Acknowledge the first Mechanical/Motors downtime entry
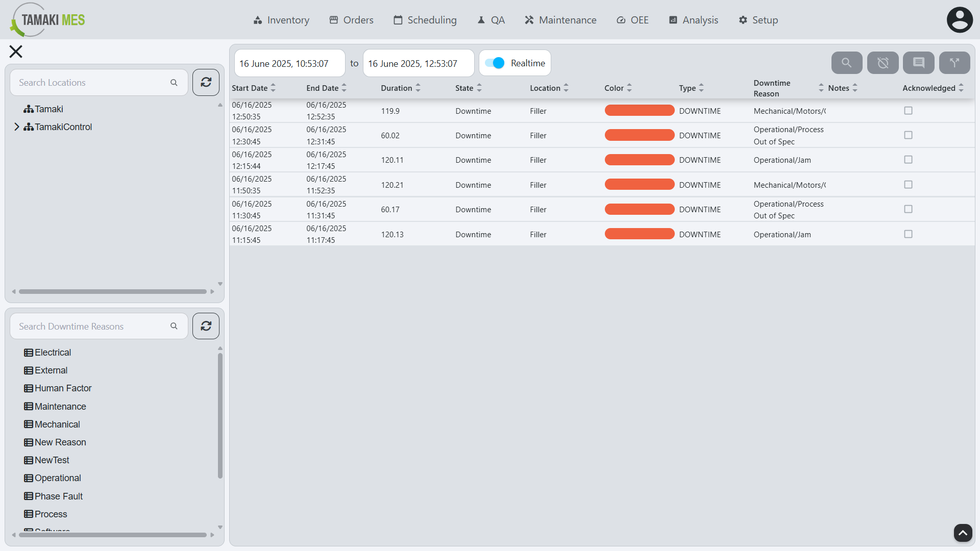Image resolution: width=980 pixels, height=551 pixels. tap(908, 111)
